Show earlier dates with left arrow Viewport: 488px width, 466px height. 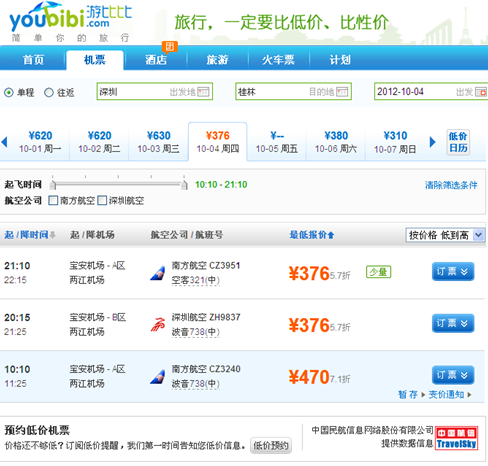click(x=4, y=142)
